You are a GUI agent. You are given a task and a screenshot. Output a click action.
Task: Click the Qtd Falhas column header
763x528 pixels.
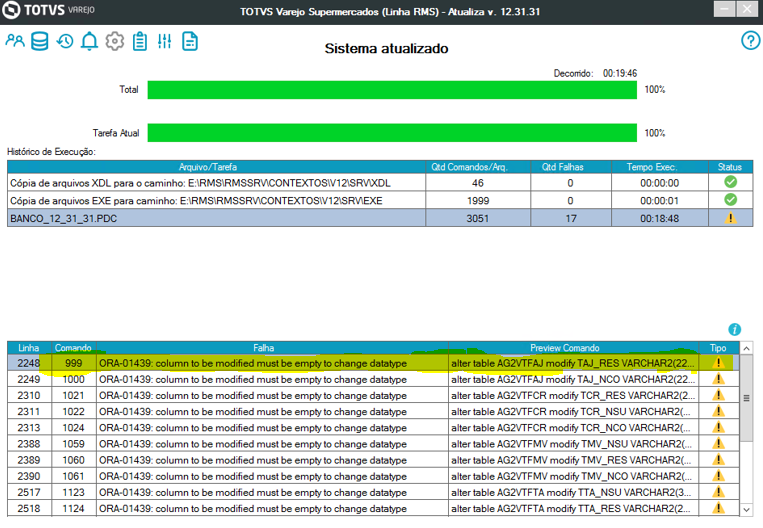click(x=571, y=167)
